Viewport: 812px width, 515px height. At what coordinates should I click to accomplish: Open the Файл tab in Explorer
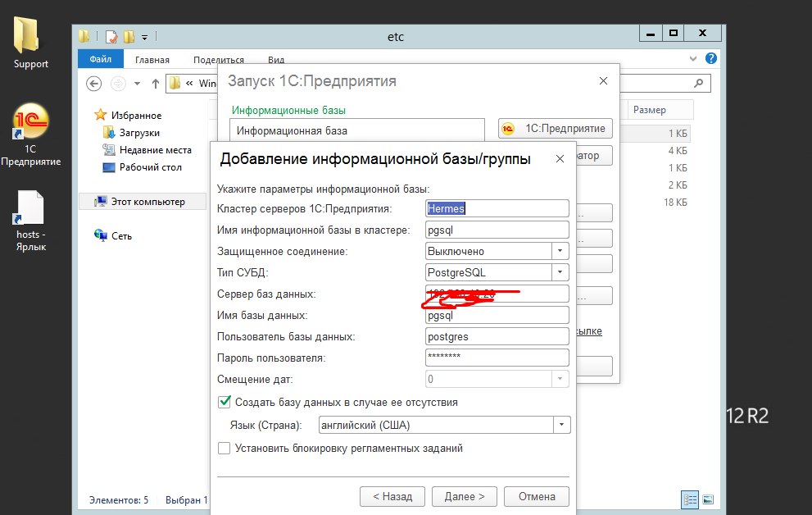pos(101,59)
